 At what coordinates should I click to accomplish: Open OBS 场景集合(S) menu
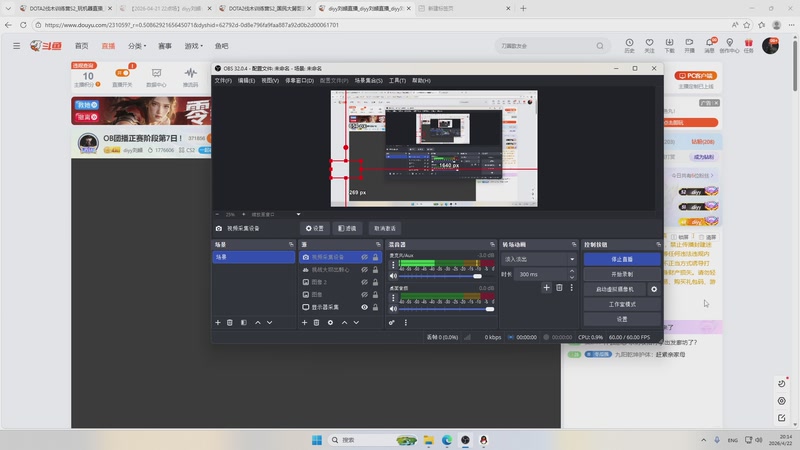[x=368, y=81]
